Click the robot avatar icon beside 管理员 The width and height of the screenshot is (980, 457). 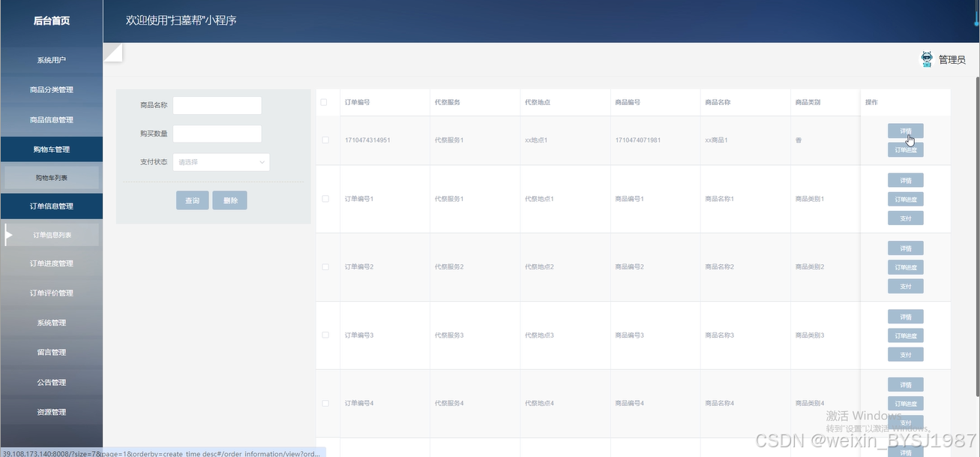point(927,59)
